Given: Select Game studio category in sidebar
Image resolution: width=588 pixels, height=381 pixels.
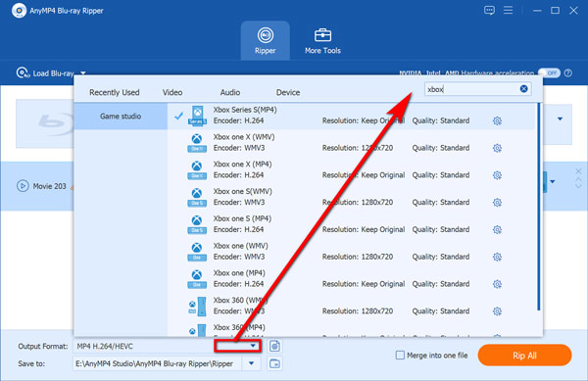Looking at the screenshot, I should coord(121,117).
